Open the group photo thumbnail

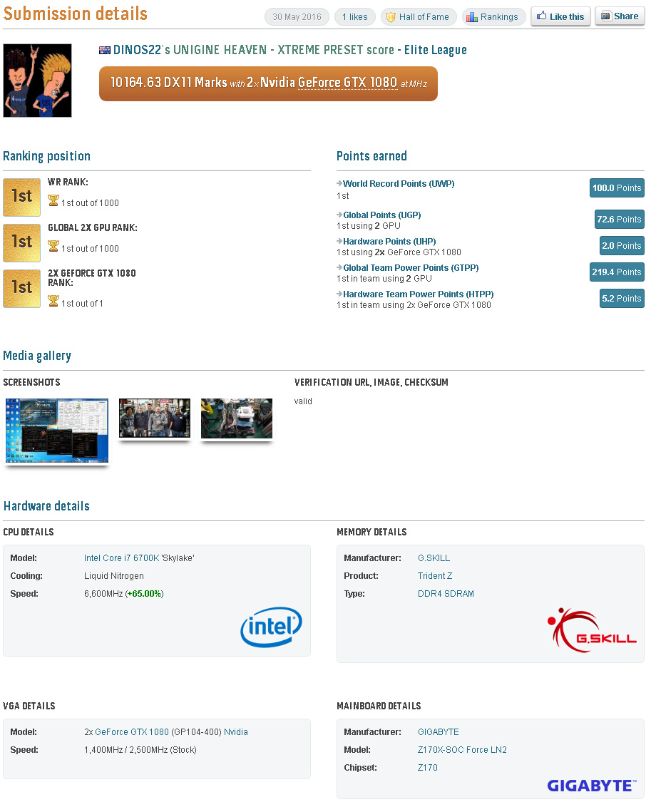pos(154,418)
